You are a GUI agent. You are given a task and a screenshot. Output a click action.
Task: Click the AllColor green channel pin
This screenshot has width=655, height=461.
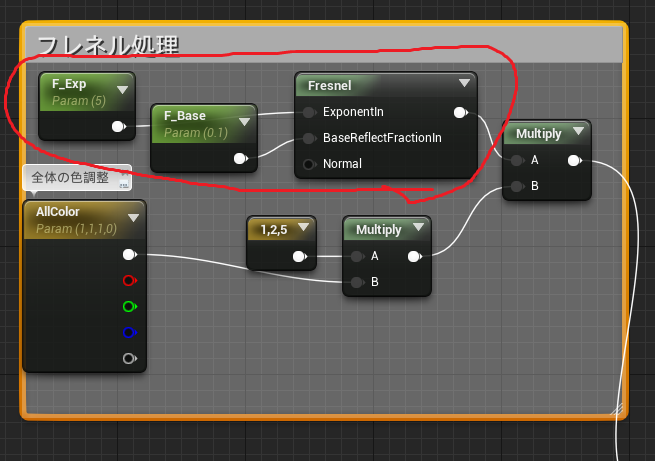pos(130,307)
